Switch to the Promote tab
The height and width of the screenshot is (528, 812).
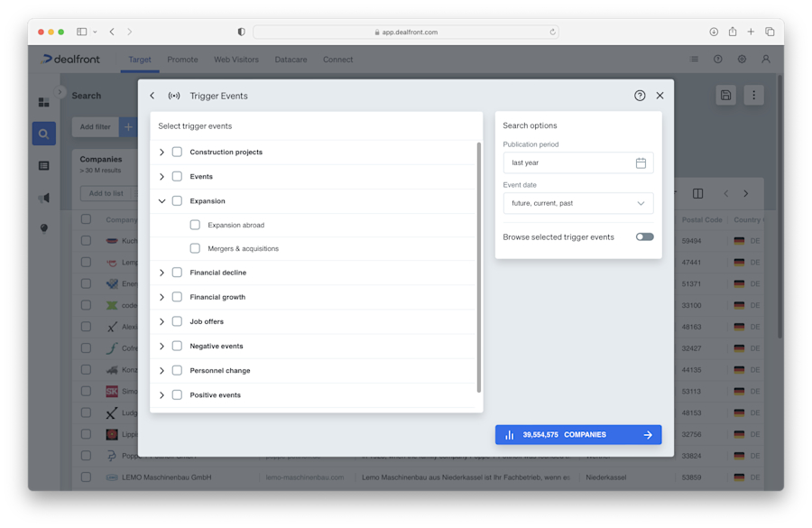pos(182,60)
